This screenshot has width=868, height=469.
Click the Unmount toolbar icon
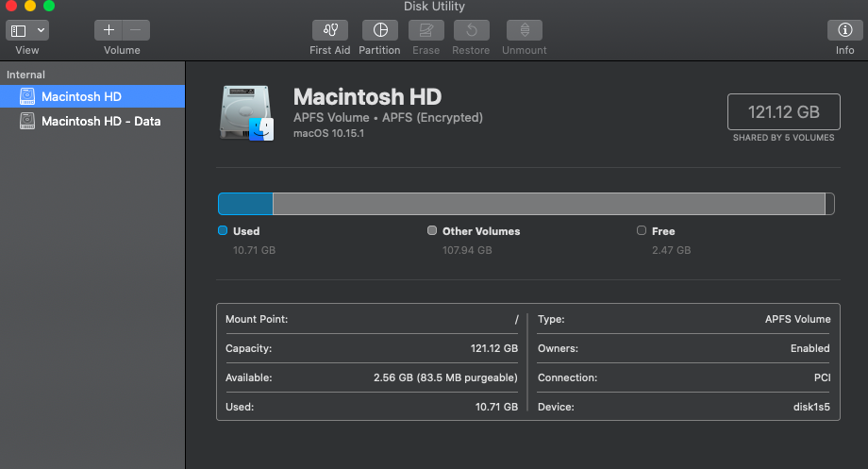(x=525, y=30)
